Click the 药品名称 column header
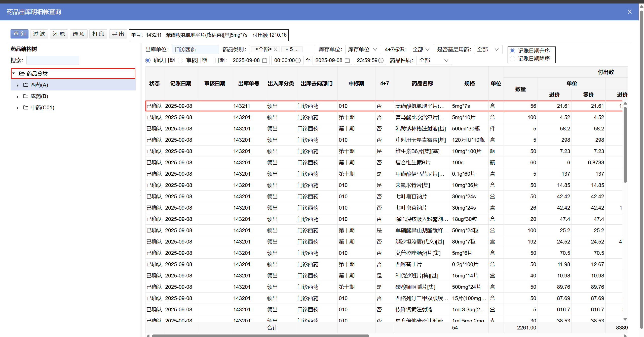The height and width of the screenshot is (337, 644). click(x=422, y=83)
